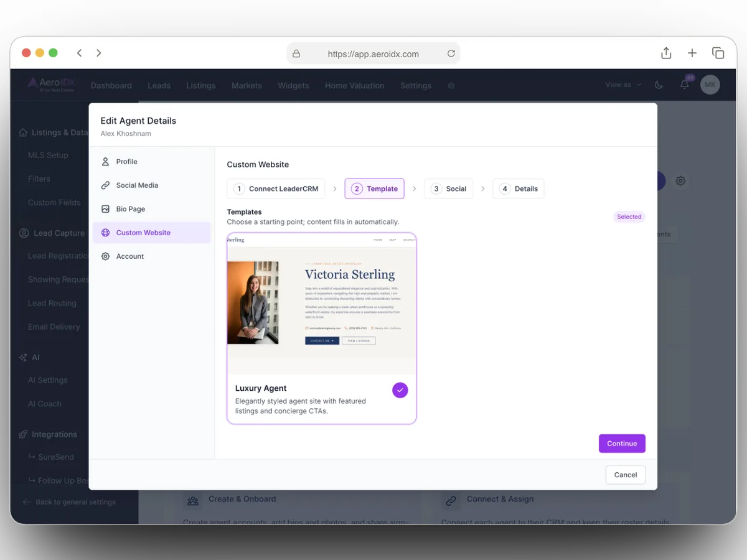
Task: Go to step 1 Connect LeaderCRM
Action: point(276,189)
